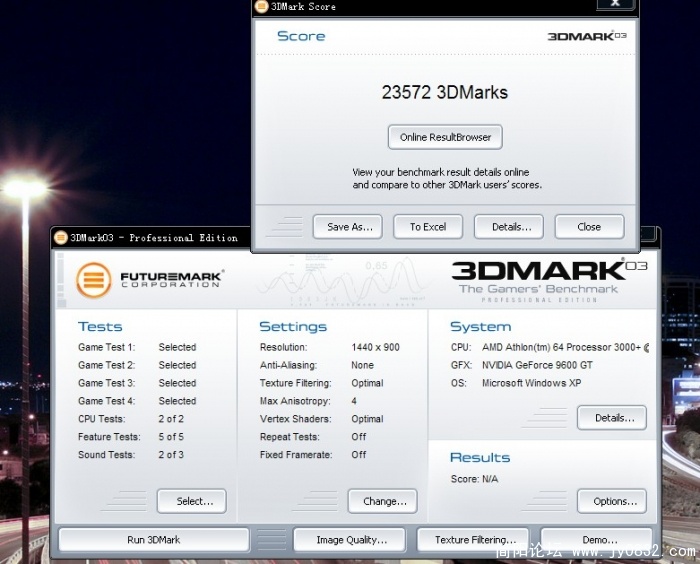
Task: Click CPU Tests value 2 of 2
Action: [x=171, y=418]
